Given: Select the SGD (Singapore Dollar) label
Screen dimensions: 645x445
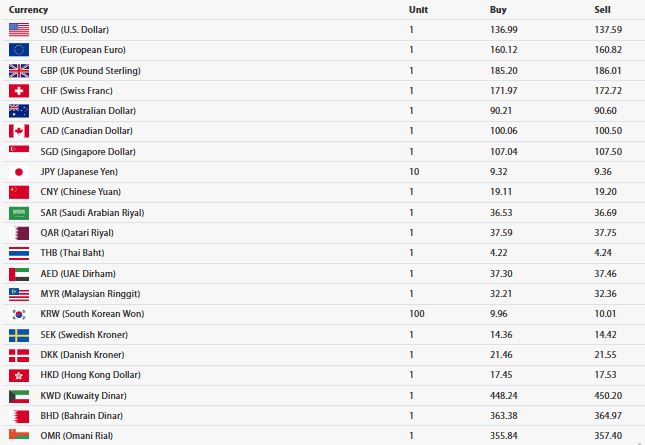Looking at the screenshot, I should [x=87, y=151].
